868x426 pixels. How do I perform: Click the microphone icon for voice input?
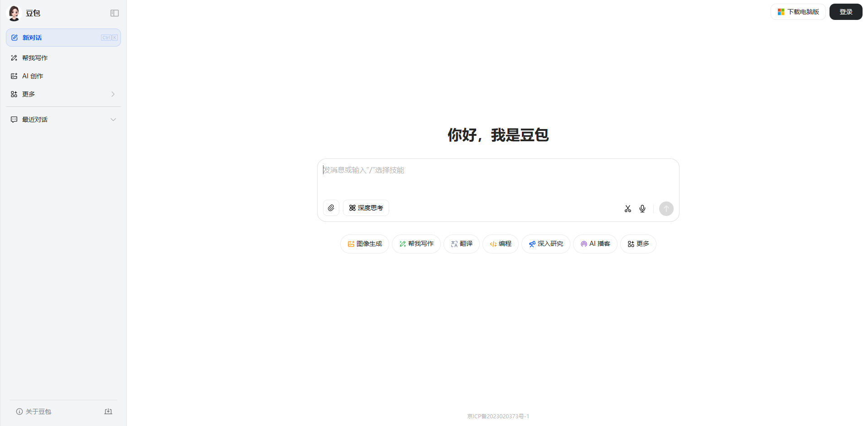642,209
